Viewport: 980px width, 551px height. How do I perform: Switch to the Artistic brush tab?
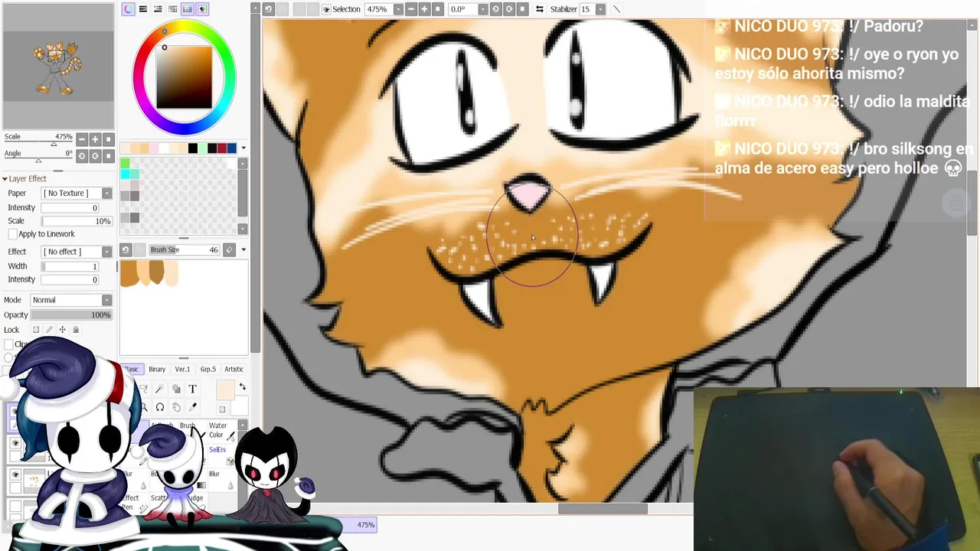[x=234, y=369]
